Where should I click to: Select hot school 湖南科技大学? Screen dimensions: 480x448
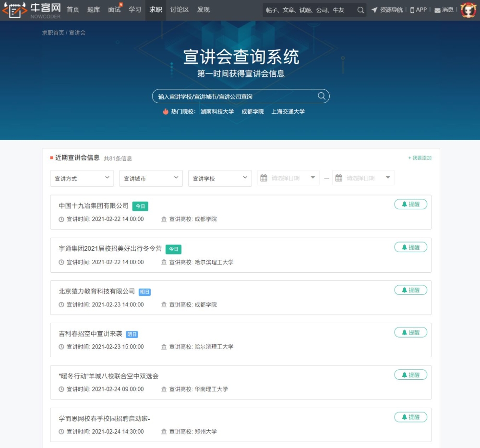(217, 112)
